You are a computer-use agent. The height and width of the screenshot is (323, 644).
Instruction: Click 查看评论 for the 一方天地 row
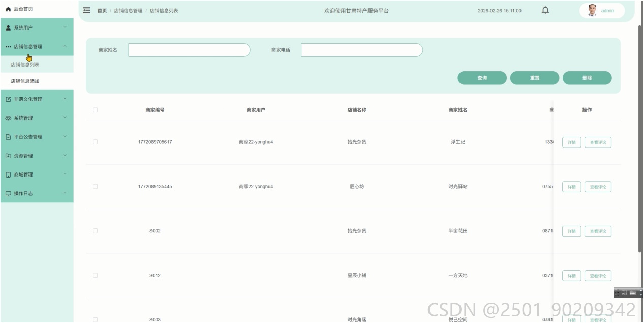pyautogui.click(x=598, y=276)
